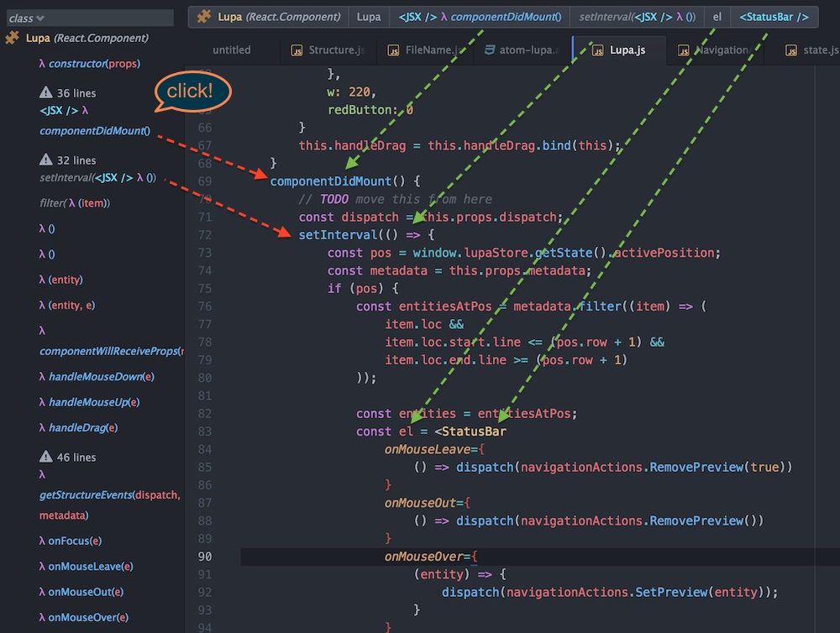
Task: Open the FileName.js tab
Action: (x=431, y=50)
